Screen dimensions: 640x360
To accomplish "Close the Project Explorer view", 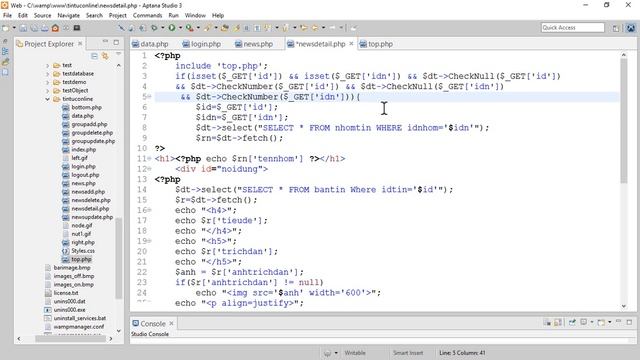I will tap(80, 43).
